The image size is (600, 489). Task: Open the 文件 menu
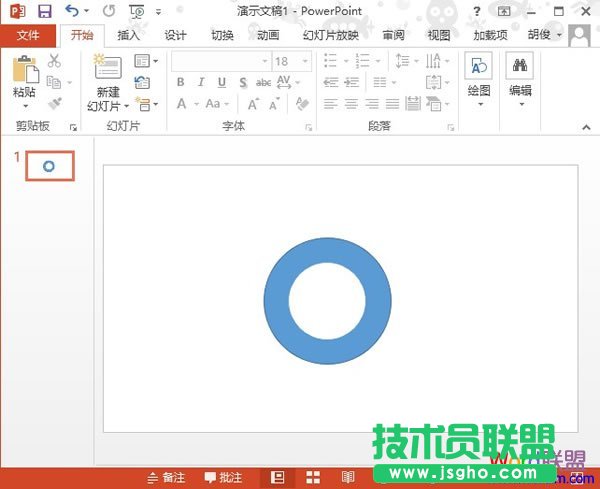click(x=28, y=36)
